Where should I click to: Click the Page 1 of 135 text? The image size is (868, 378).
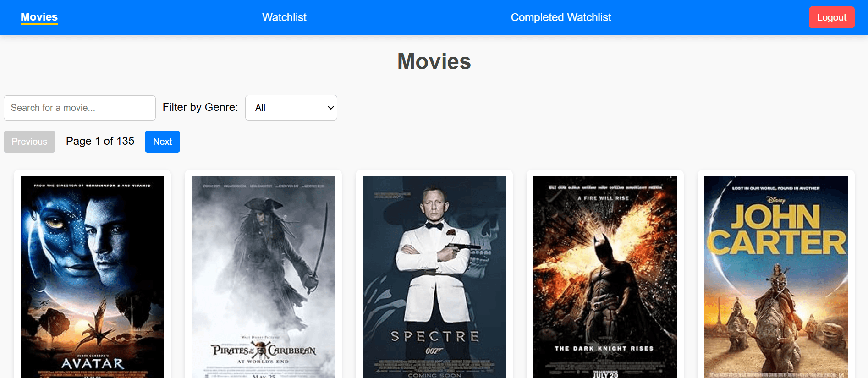click(x=100, y=141)
